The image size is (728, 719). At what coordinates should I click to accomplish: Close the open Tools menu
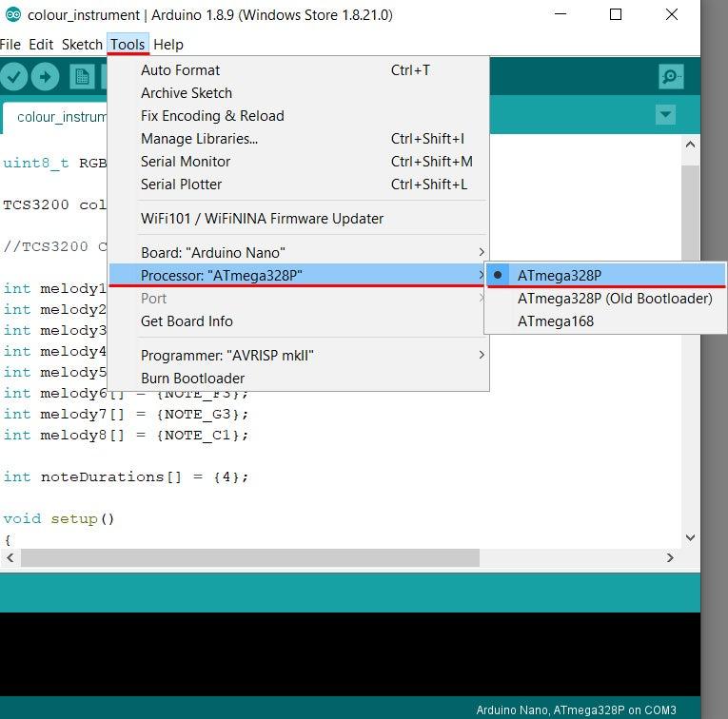(x=128, y=45)
